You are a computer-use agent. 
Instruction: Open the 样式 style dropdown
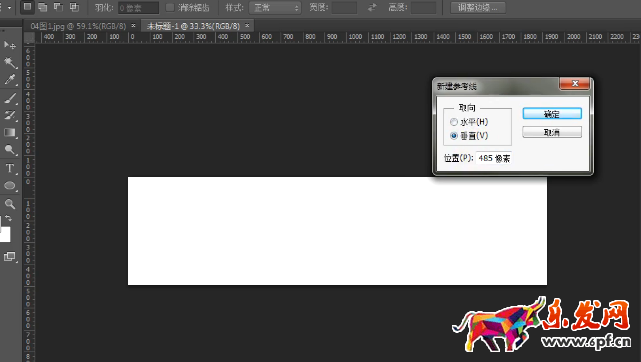(275, 7)
